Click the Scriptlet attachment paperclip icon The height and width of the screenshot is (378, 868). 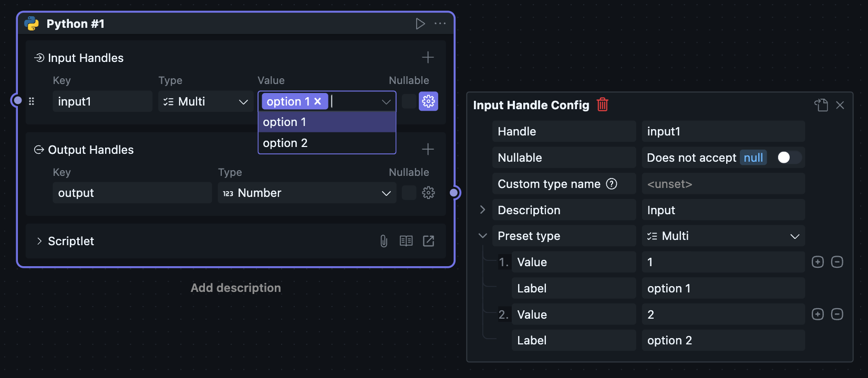click(384, 241)
